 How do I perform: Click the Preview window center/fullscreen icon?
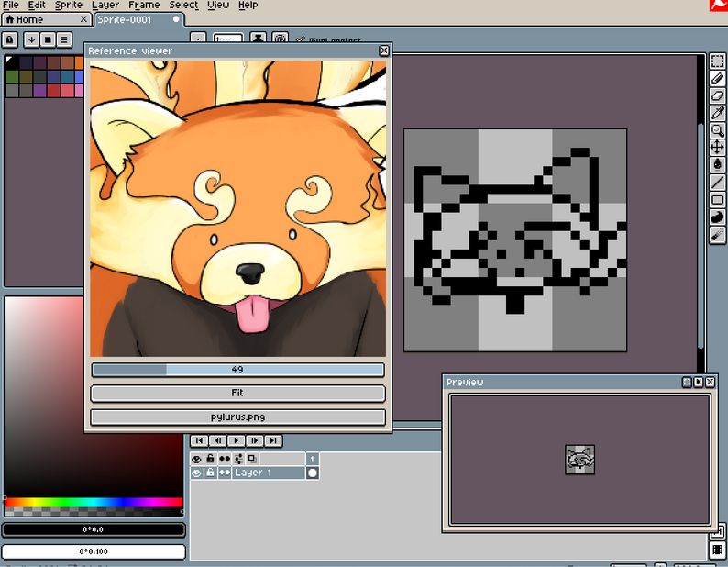click(687, 382)
